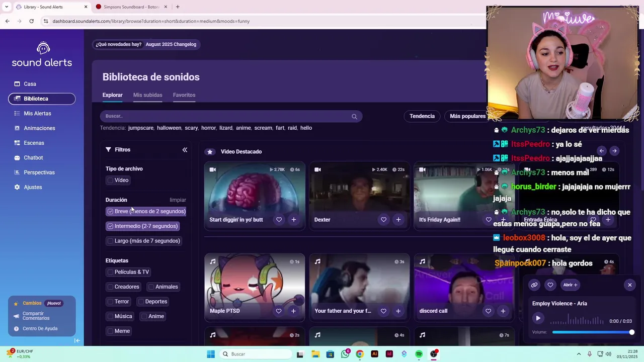Close the Employ Violence player popup
This screenshot has height=362, width=644.
629,285
